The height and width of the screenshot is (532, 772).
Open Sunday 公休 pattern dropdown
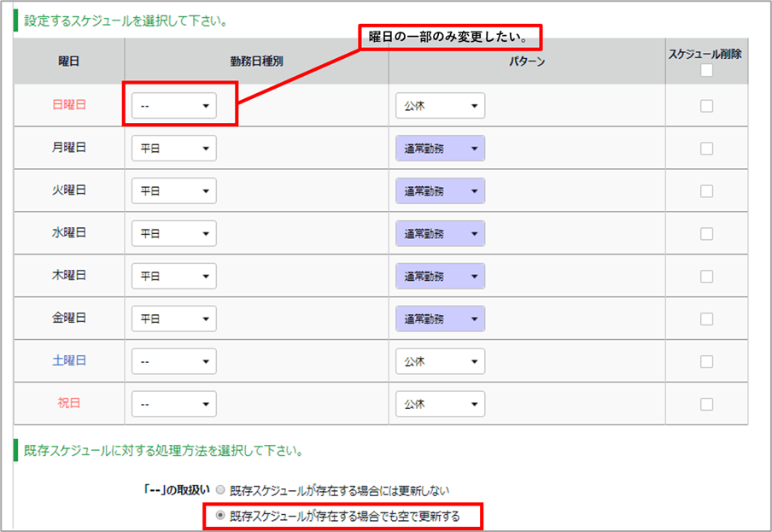440,106
